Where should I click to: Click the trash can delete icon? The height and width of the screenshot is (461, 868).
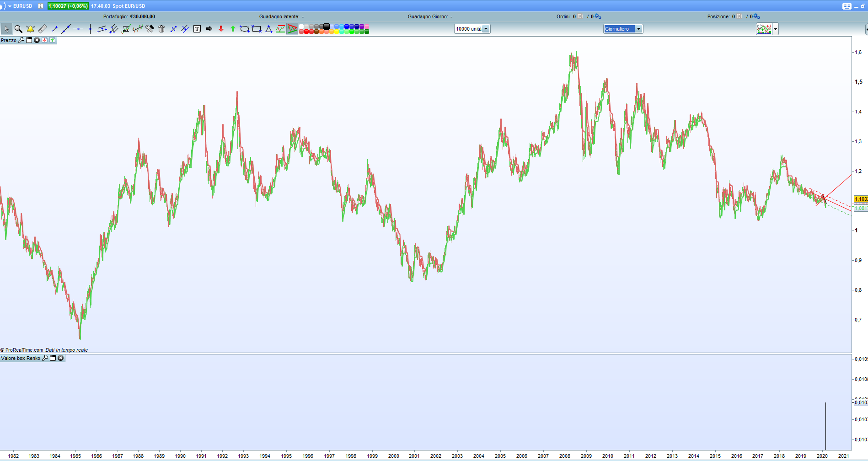161,29
